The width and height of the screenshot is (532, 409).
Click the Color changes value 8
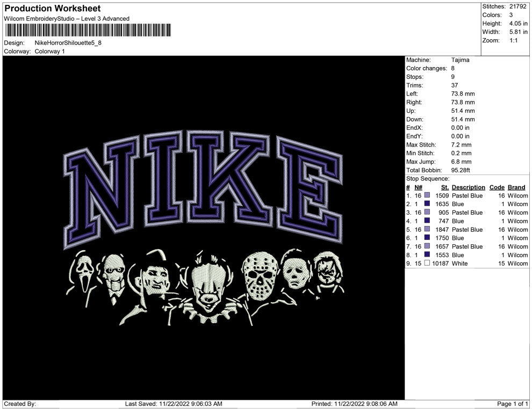452,68
